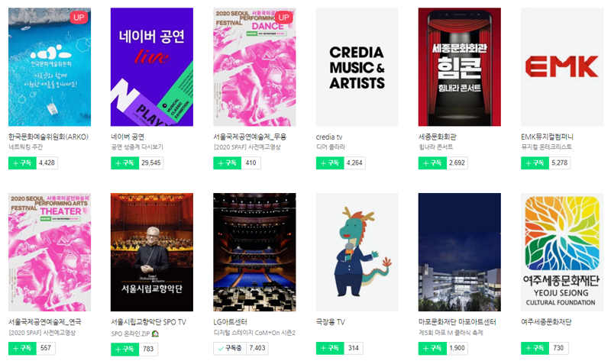Open the 서울시립교향악단 SPO TV title link
Image resolution: width=611 pixels, height=364 pixels.
[x=148, y=322]
